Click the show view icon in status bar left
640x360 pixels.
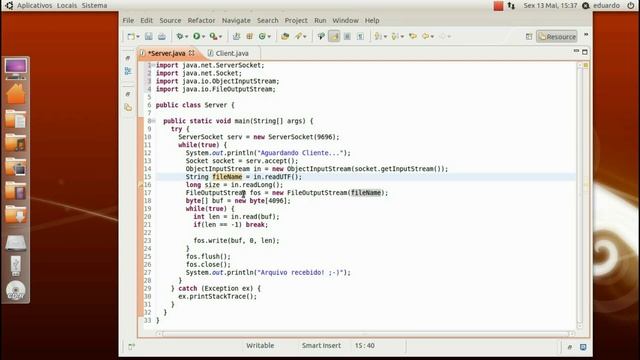tap(131, 347)
